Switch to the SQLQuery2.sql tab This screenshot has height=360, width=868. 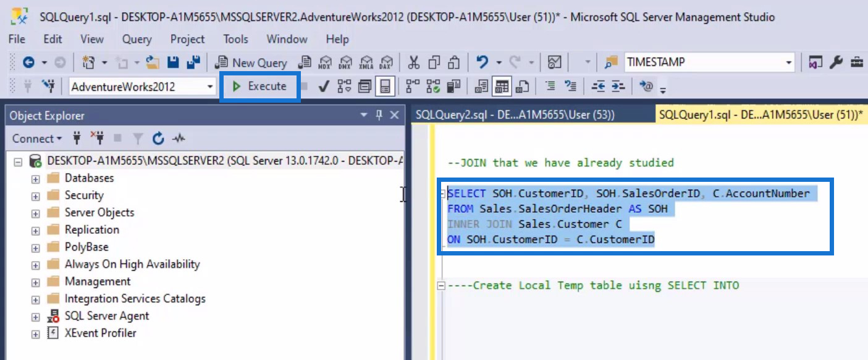click(x=515, y=114)
